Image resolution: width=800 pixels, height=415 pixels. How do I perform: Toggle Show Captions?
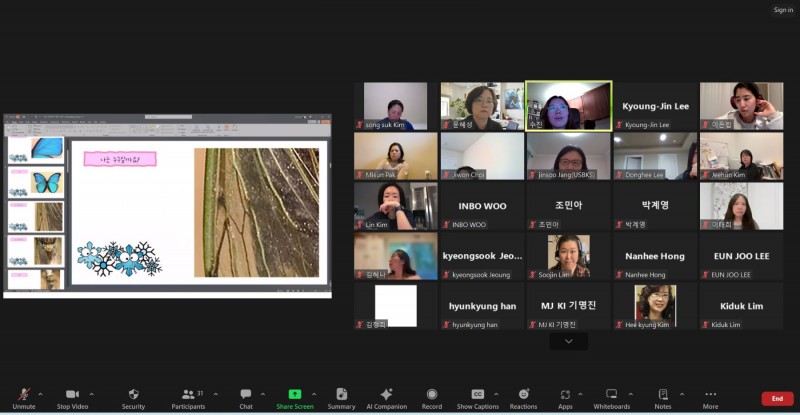[x=477, y=398]
